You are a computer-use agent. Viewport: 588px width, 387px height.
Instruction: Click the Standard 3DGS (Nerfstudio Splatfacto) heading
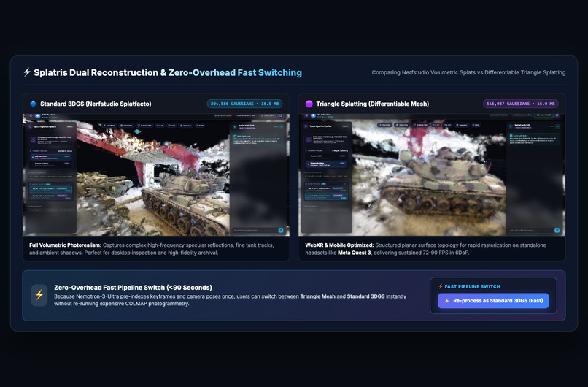(x=96, y=104)
